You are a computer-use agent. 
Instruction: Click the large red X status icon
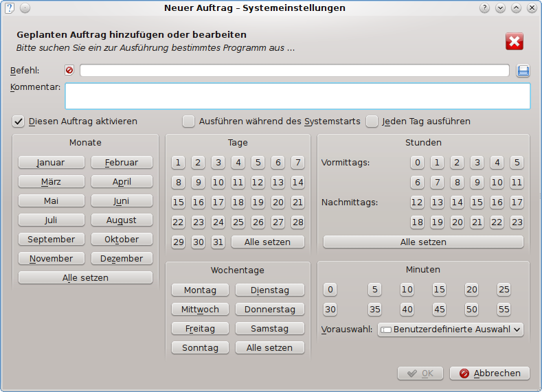click(515, 41)
